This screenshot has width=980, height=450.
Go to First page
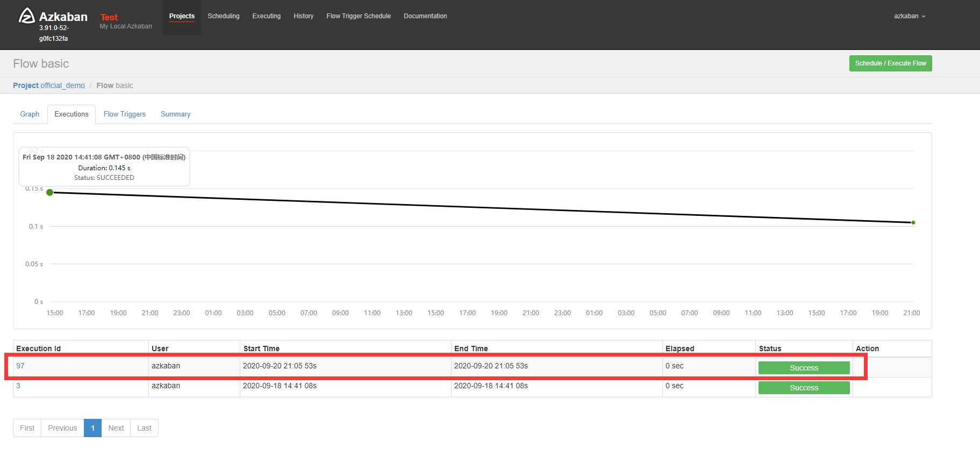(27, 428)
